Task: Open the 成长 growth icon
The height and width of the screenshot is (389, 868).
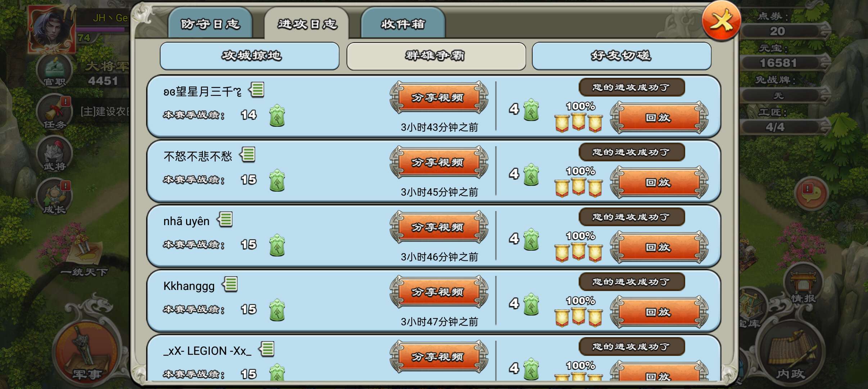Action: pyautogui.click(x=54, y=197)
